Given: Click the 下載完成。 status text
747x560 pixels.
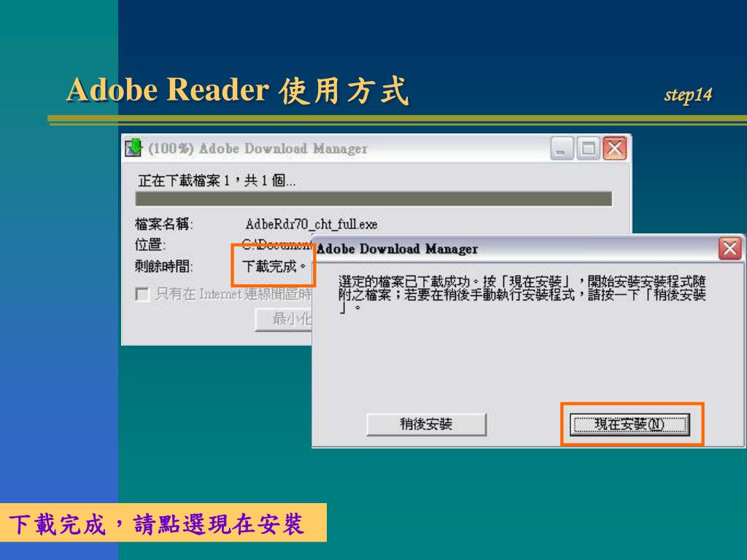Looking at the screenshot, I should click(274, 265).
